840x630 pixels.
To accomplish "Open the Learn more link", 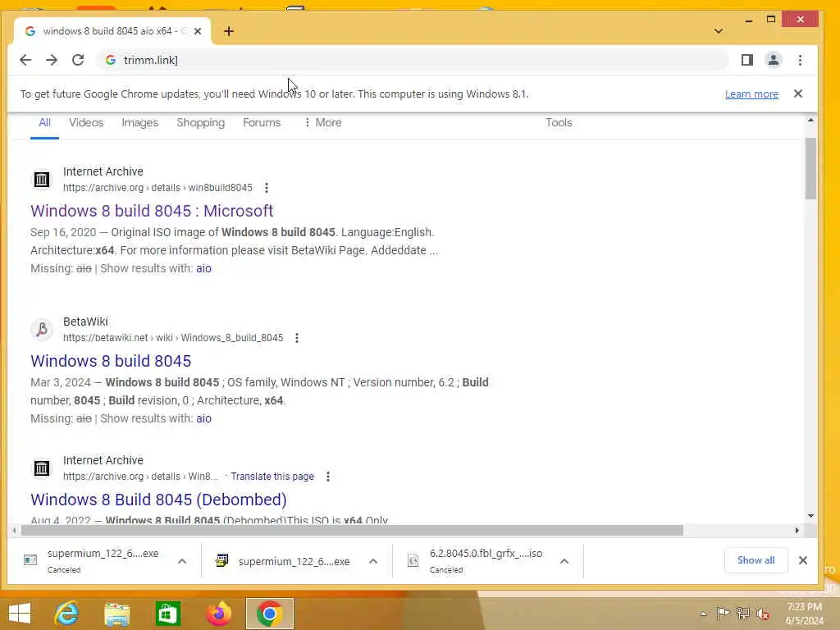I will pos(751,94).
